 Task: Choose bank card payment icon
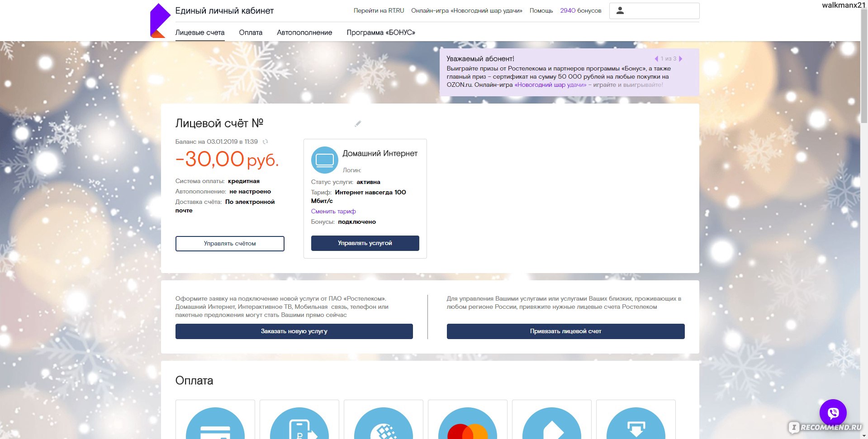pos(215,423)
